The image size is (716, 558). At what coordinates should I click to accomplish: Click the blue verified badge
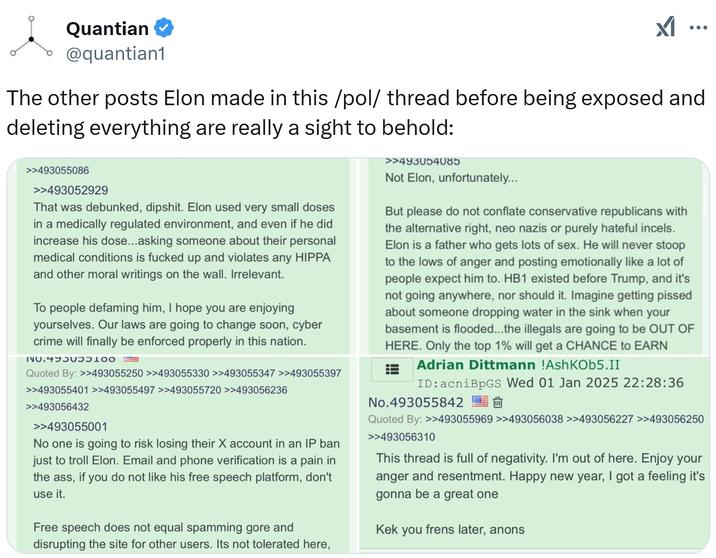click(163, 28)
